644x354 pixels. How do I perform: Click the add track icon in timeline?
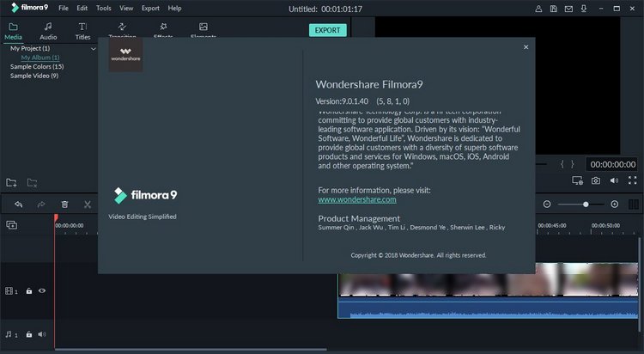(x=11, y=225)
